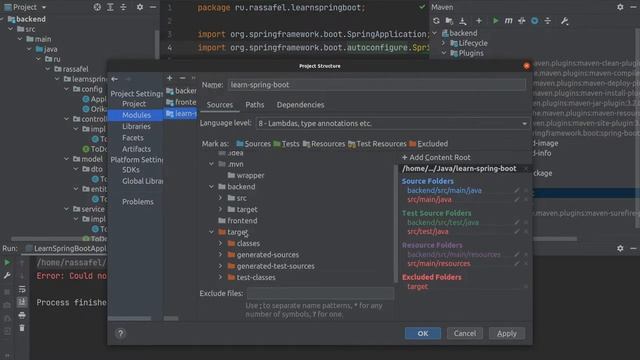Collapse all in Project panel
Image resolution: width=640 pixels, height=360 pixels.
[123, 7]
